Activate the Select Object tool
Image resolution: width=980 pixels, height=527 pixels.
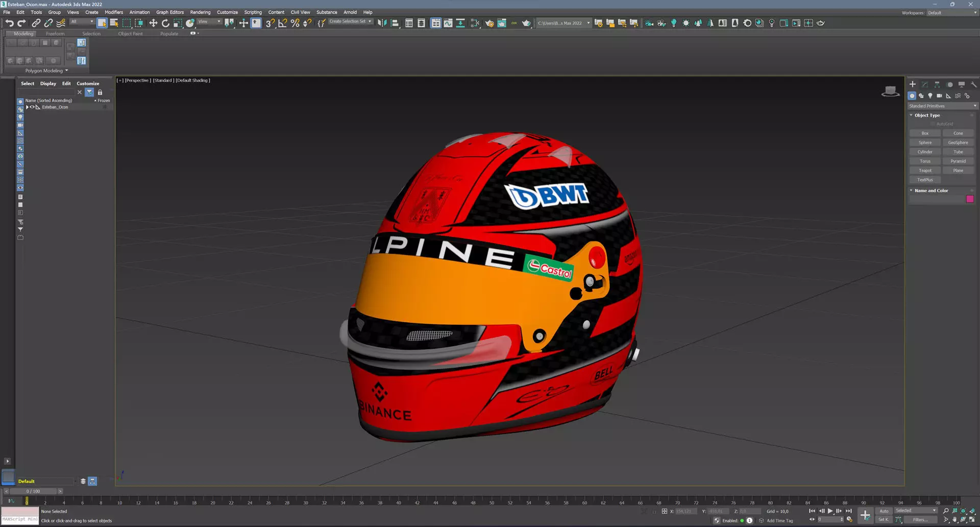pyautogui.click(x=102, y=23)
